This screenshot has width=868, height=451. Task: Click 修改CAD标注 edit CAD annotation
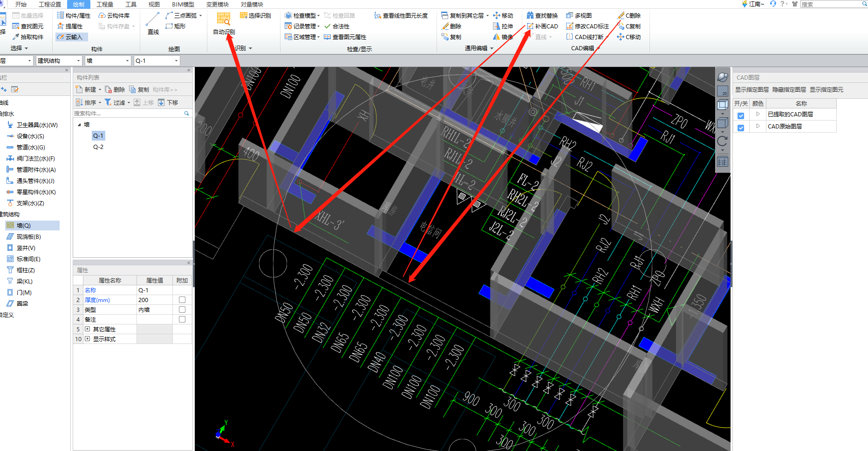(588, 27)
